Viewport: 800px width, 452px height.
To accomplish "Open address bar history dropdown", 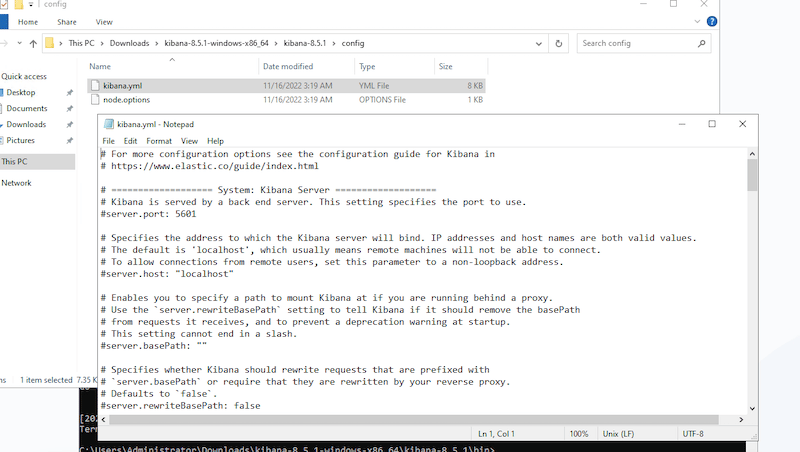I will [538, 43].
